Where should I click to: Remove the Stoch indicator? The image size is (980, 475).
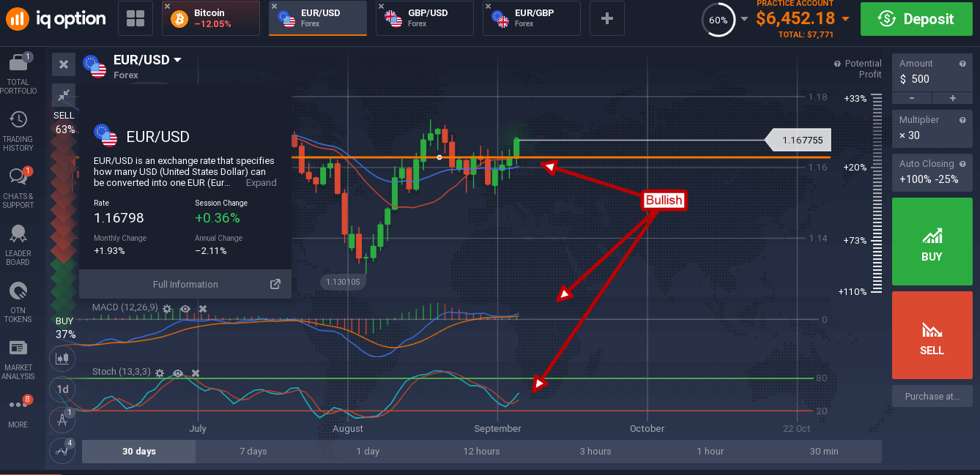[x=196, y=373]
